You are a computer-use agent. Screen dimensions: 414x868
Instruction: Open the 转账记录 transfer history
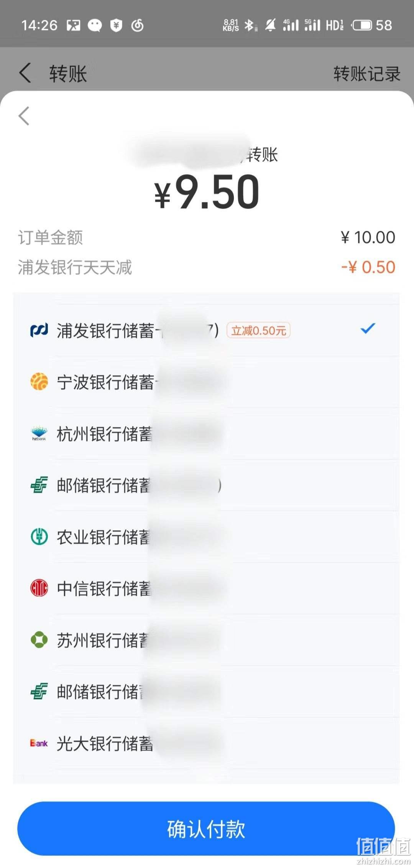(367, 73)
